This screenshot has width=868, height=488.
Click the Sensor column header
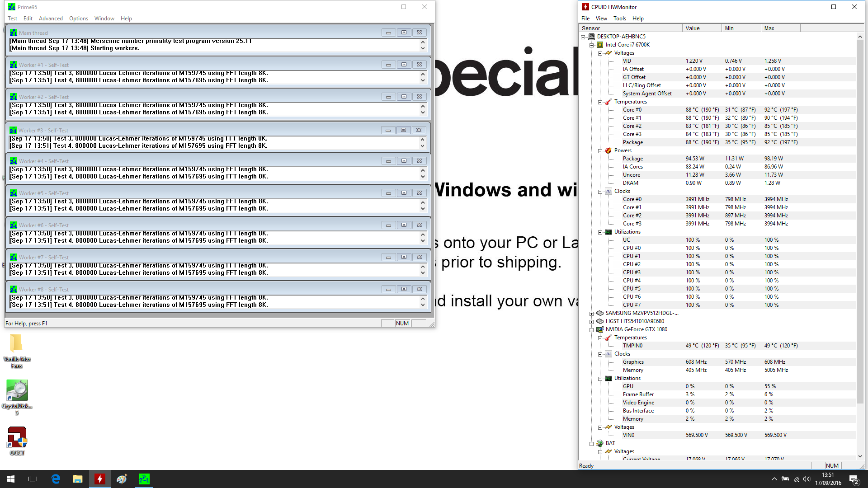[631, 28]
